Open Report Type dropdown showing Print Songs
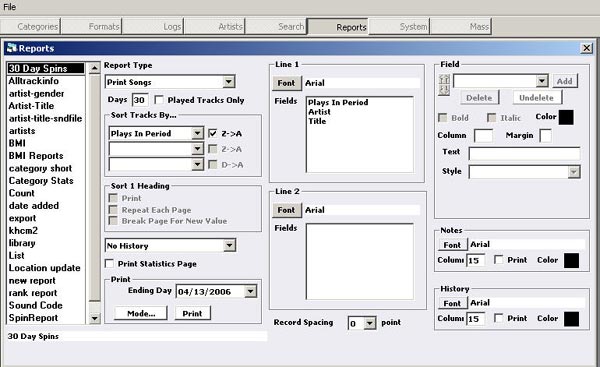The image size is (600, 367). [x=228, y=82]
